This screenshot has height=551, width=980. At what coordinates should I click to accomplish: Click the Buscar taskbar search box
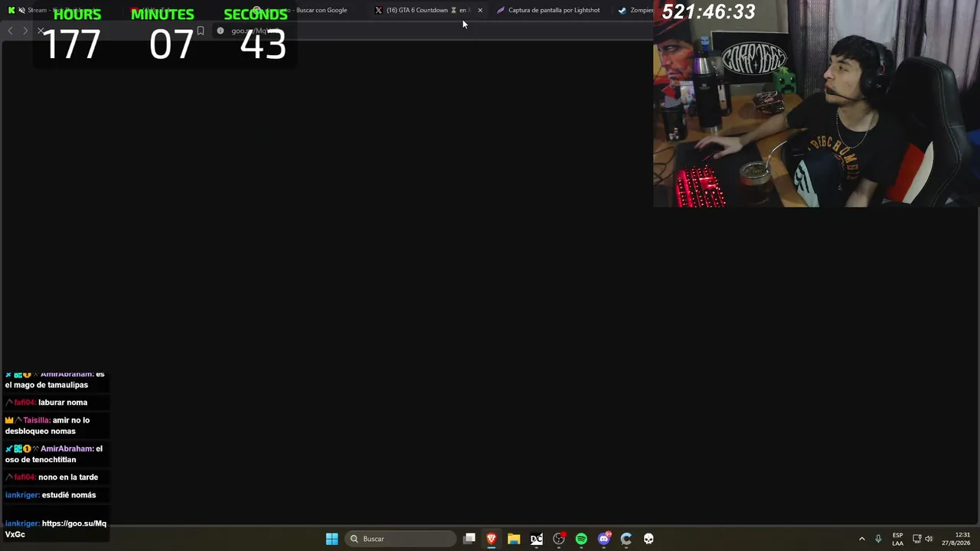(x=401, y=539)
